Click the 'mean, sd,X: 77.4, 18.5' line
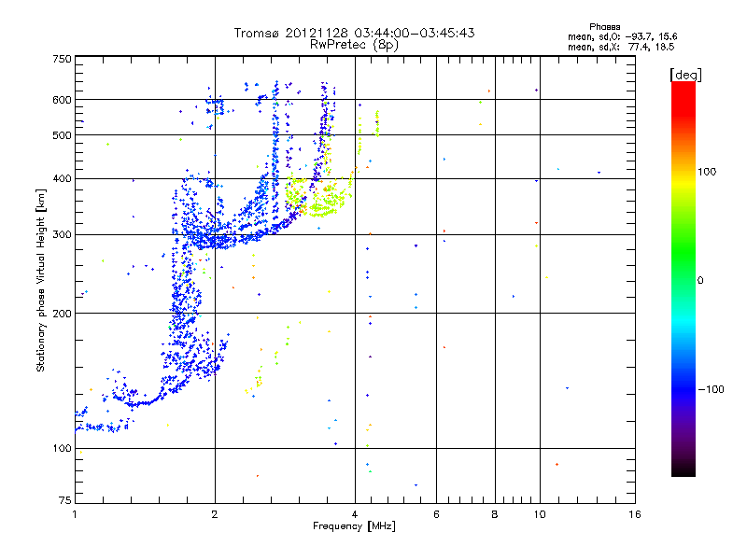 [621, 47]
